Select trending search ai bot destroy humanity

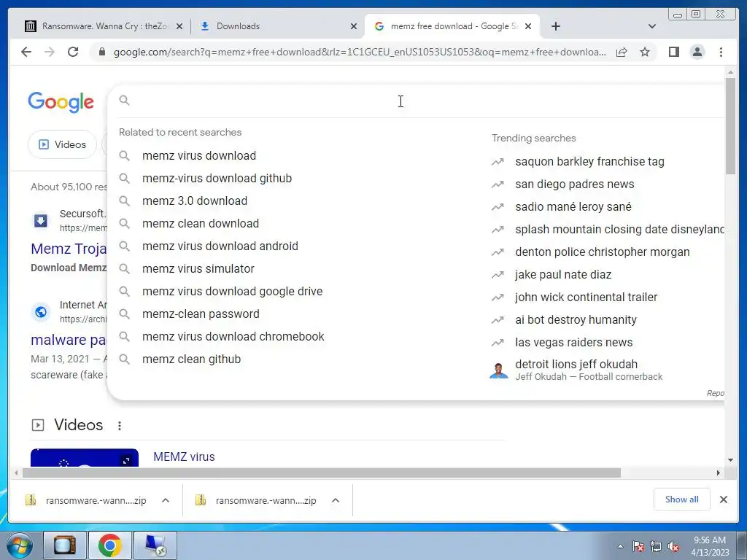pyautogui.click(x=576, y=320)
